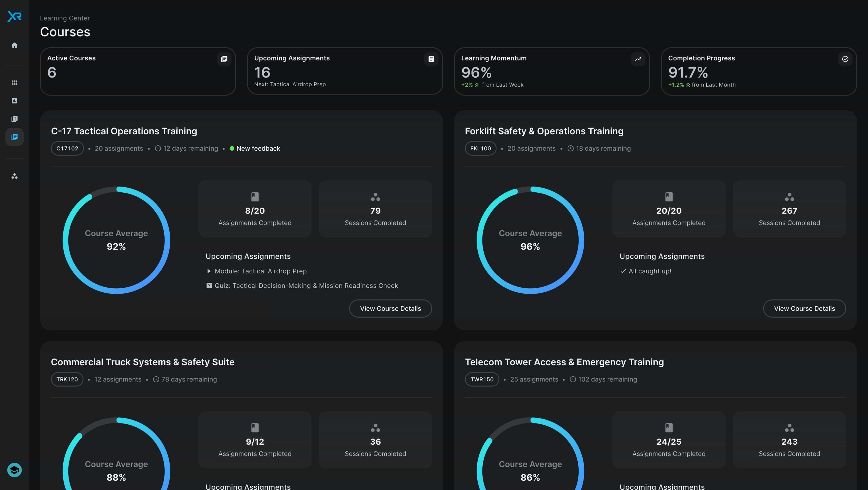The width and height of the screenshot is (868, 490).
Task: Click the sessions icon above 267
Action: pyautogui.click(x=789, y=197)
